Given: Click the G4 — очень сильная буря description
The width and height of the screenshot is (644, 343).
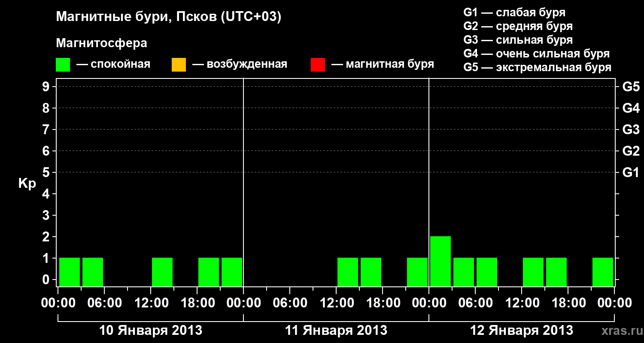Looking at the screenshot, I should pos(537,54).
